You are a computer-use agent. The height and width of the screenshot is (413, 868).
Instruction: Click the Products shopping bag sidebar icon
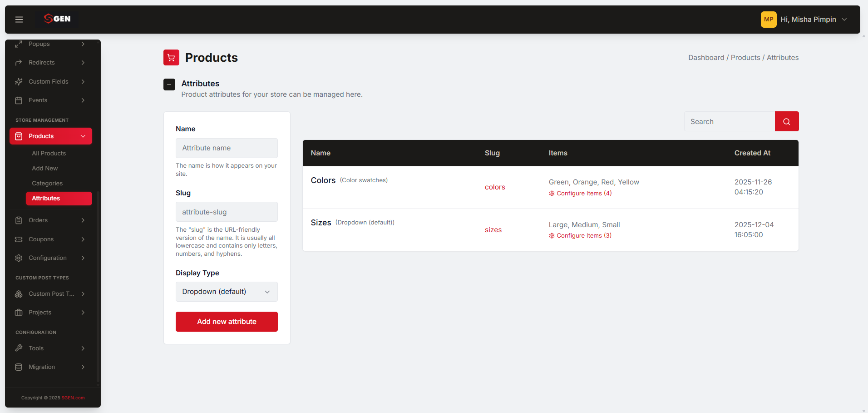coord(19,136)
